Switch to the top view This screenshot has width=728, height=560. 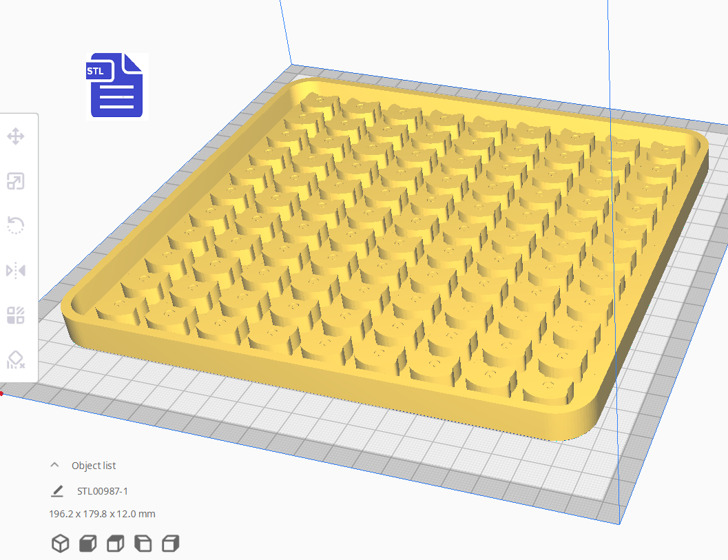115,543
